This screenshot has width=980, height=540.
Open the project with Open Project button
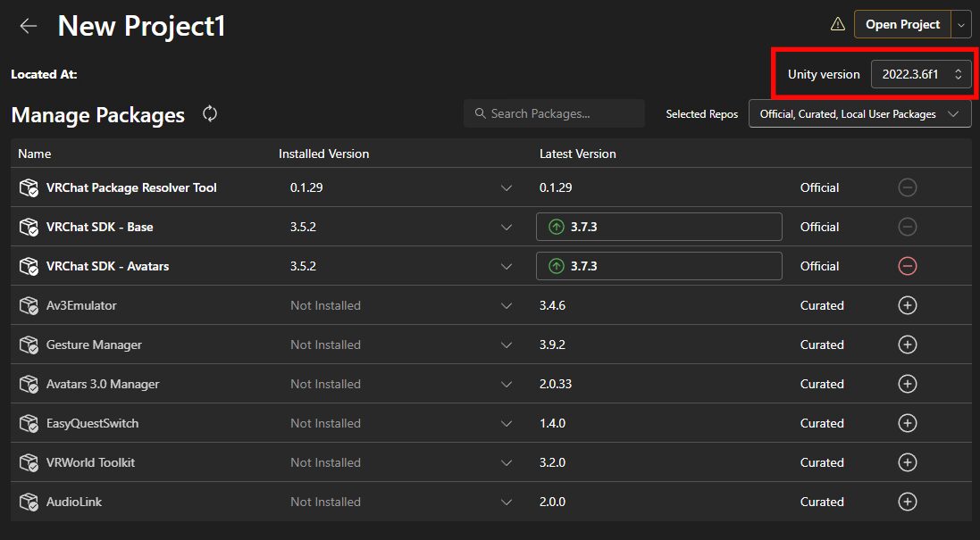click(902, 24)
